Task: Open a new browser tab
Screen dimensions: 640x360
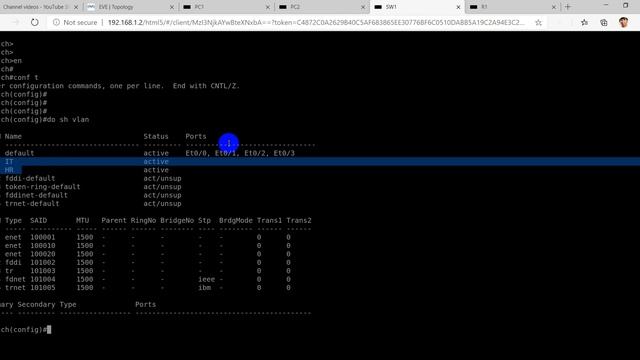Action: pos(568,7)
